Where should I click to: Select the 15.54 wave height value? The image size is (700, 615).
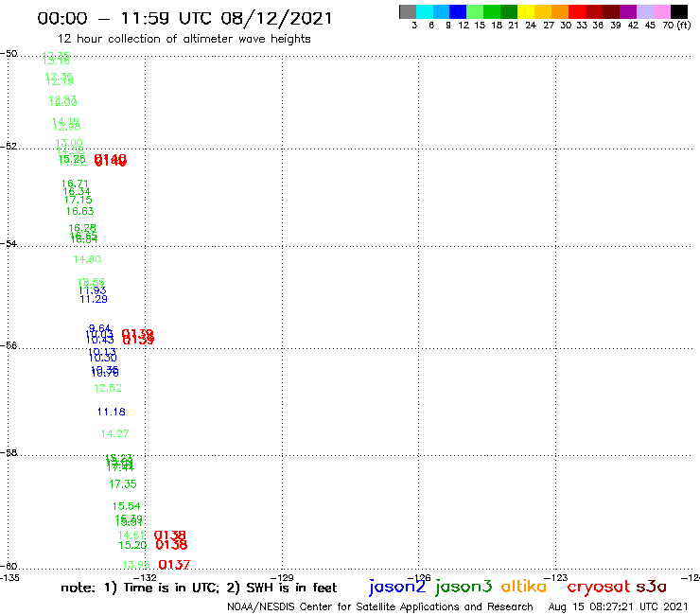coord(127,506)
